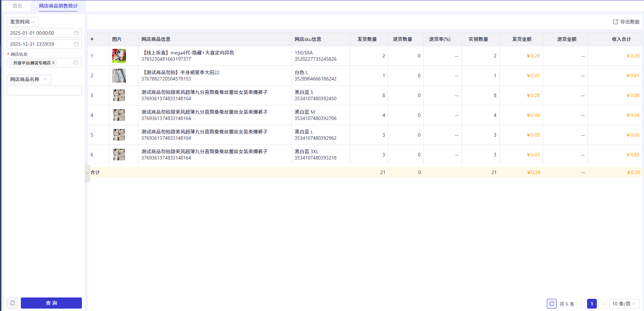Remove the 开放平台测试专用店 tag
Screen dimensions: 644x311
[53, 63]
